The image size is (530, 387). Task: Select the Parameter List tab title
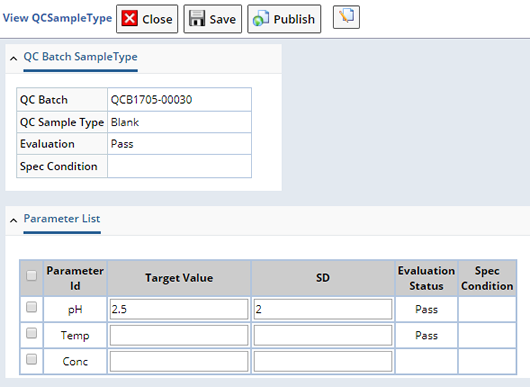[x=62, y=218]
